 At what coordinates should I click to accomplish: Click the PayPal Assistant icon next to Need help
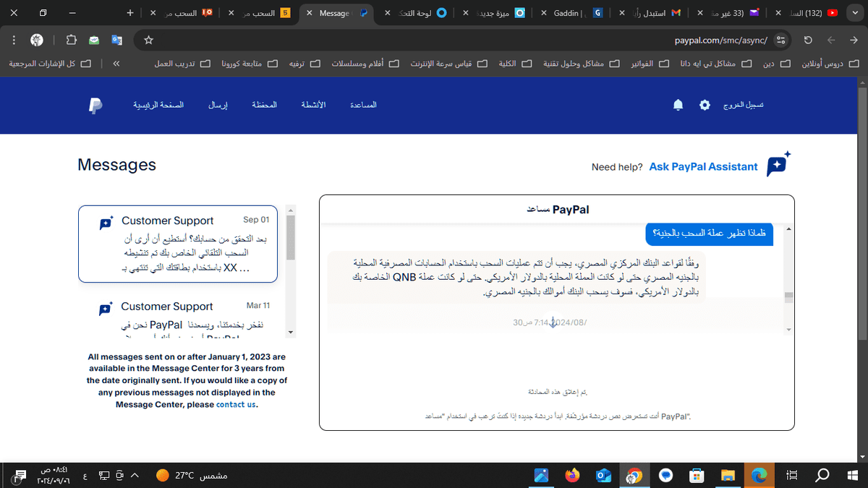(777, 166)
